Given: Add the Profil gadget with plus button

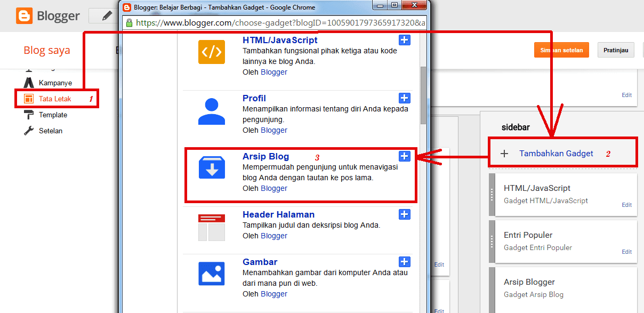Looking at the screenshot, I should click(x=405, y=98).
